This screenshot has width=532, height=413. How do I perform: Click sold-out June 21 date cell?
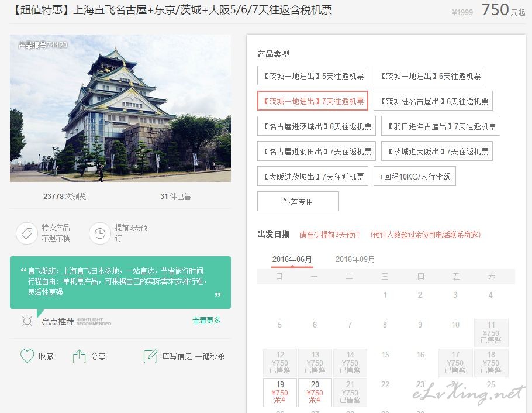(350, 393)
